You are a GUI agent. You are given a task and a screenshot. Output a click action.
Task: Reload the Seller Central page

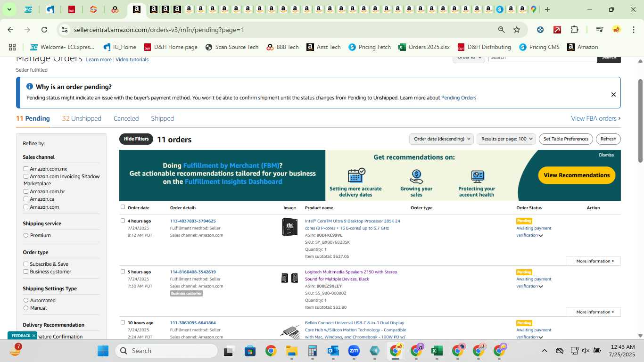click(44, 30)
